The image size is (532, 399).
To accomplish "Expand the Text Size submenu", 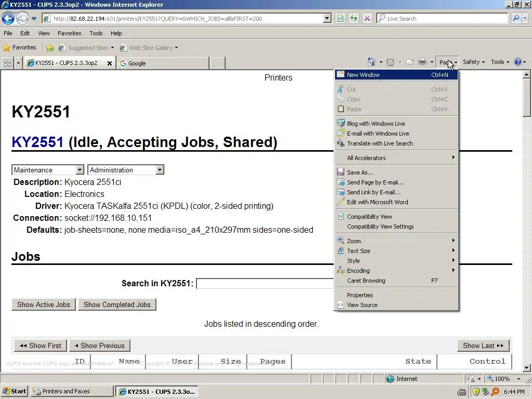I will [x=396, y=251].
